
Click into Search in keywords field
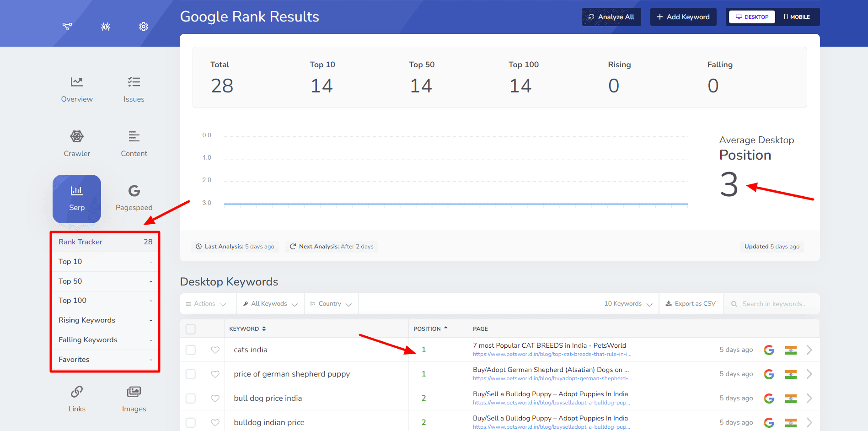coord(772,304)
